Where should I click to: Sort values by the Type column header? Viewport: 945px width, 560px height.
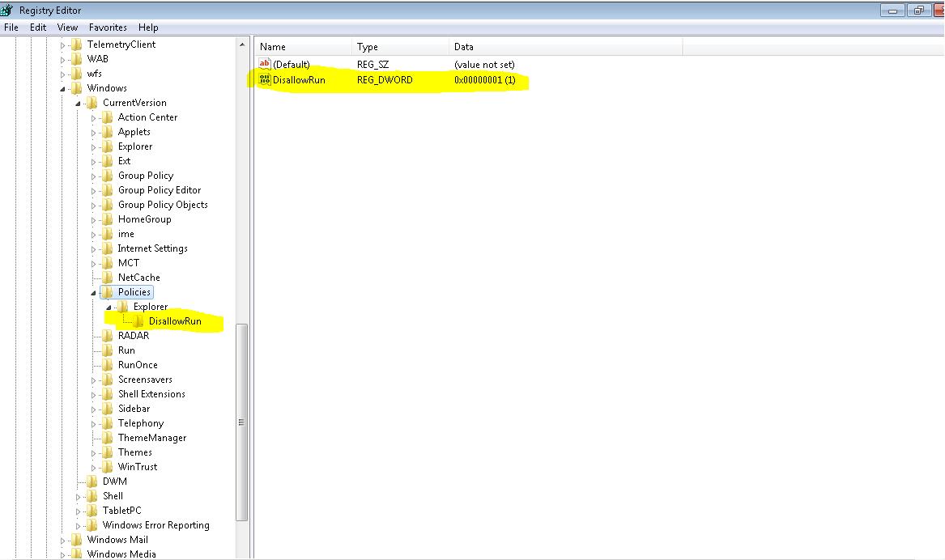400,46
